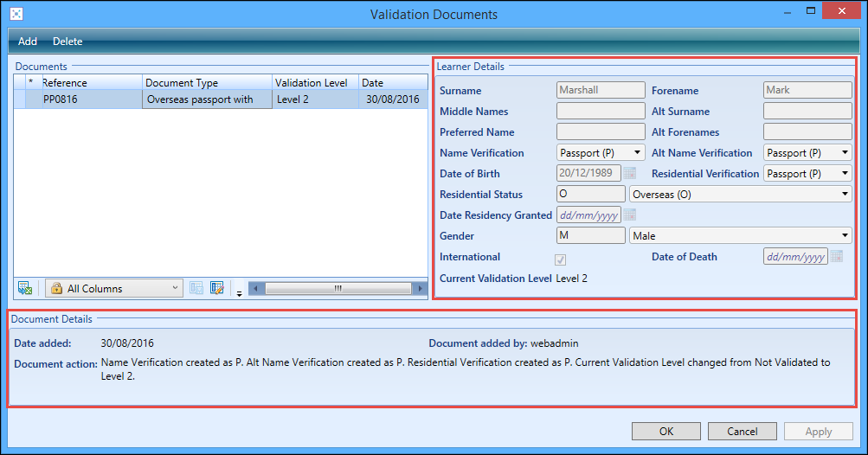Viewport: 868px width, 455px height.
Task: Sort by the Validation Level column header
Action: pyautogui.click(x=315, y=82)
